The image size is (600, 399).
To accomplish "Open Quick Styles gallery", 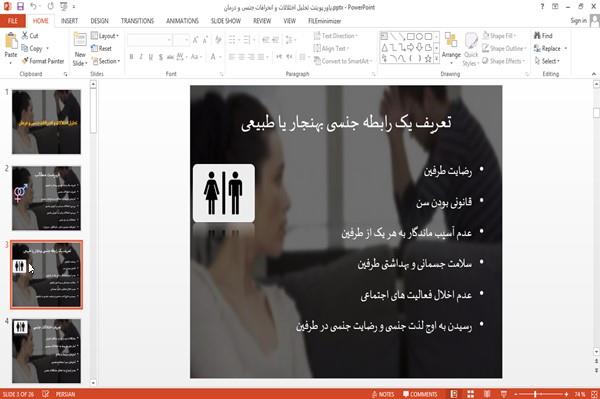I will (x=471, y=50).
